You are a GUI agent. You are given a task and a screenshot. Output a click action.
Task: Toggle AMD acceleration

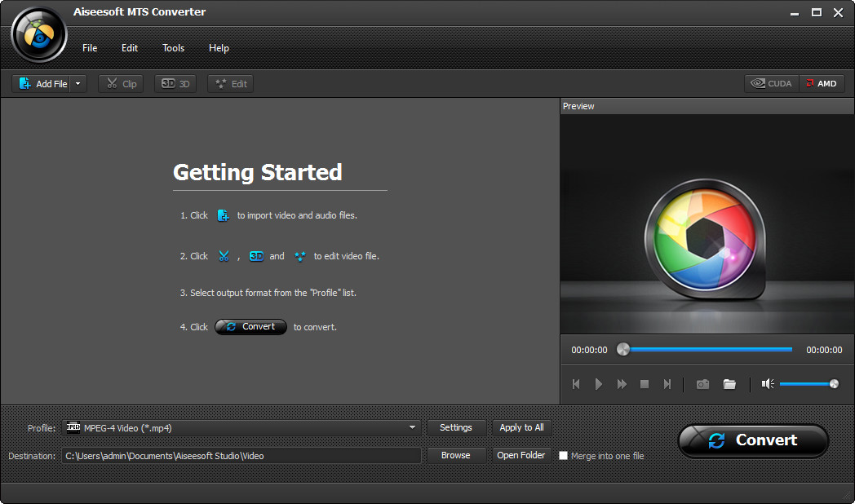(821, 83)
